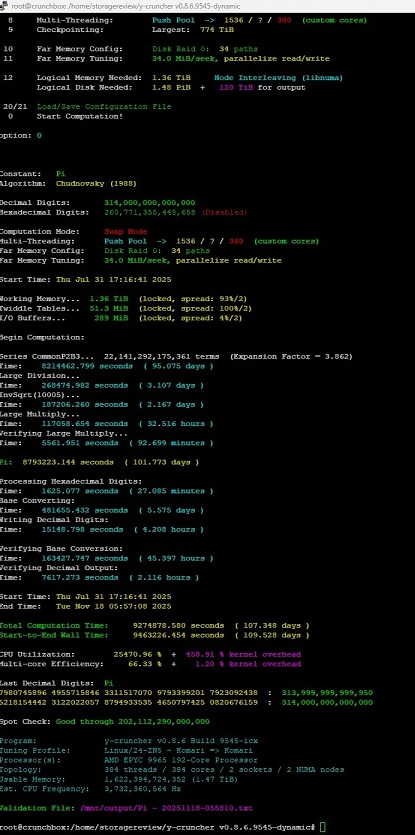Select hexadecimal digits '260,771,355,448,658'
Screen dimensions: 415x835
150,212
